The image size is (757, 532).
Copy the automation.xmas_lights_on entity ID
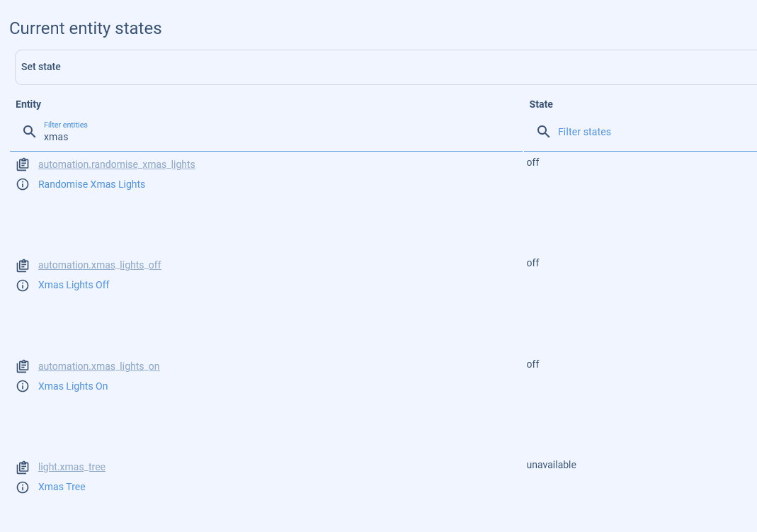(x=23, y=366)
